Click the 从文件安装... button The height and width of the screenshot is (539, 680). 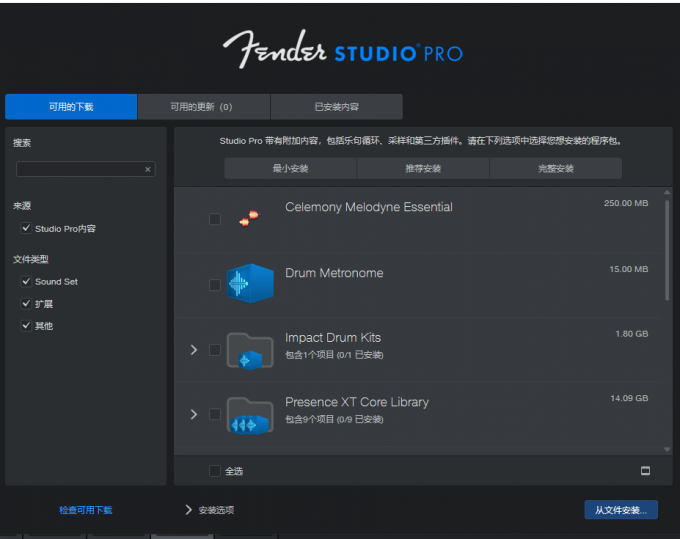621,510
